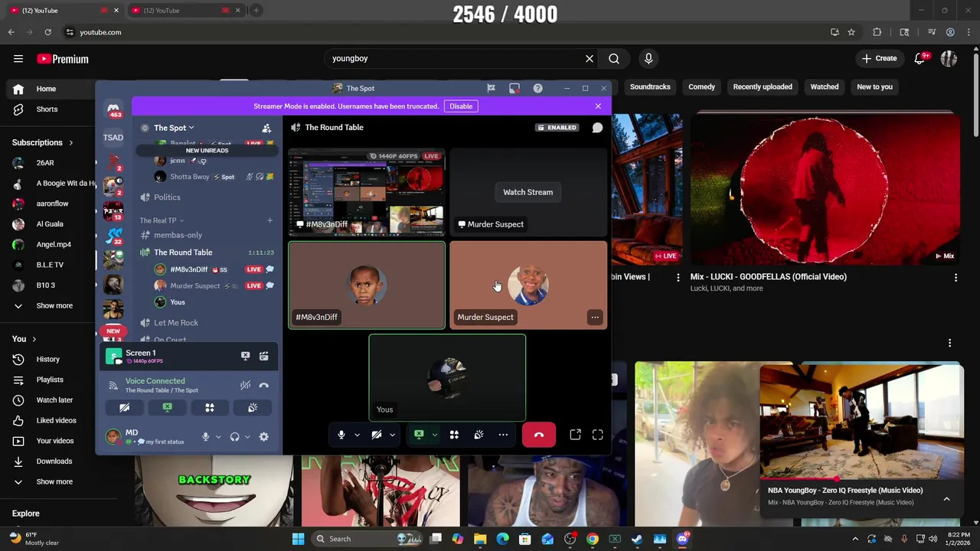The width and height of the screenshot is (980, 551).
Task: Click the YouTube Create button
Action: pyautogui.click(x=879, y=58)
